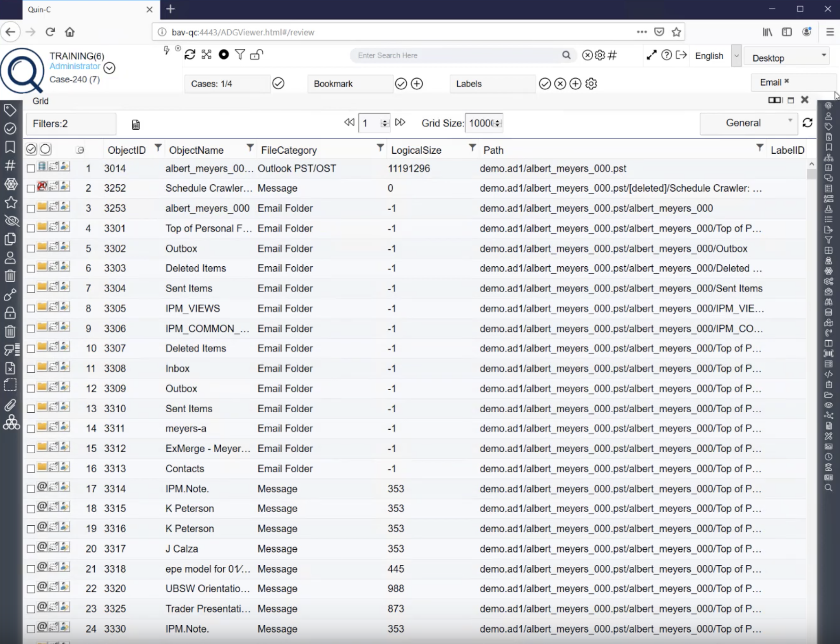
Task: Open the tags icon in left sidebar
Action: point(10,110)
